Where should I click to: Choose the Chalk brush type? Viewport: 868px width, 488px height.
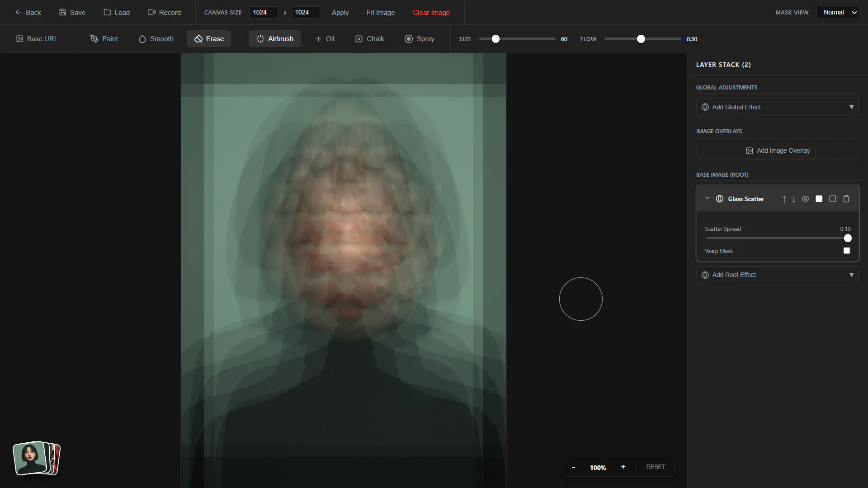tap(370, 39)
